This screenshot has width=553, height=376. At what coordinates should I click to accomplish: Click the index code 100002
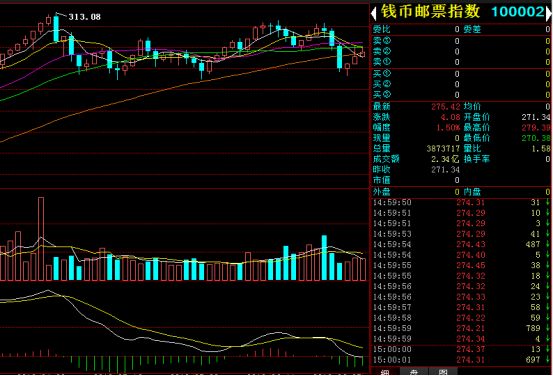tap(518, 12)
